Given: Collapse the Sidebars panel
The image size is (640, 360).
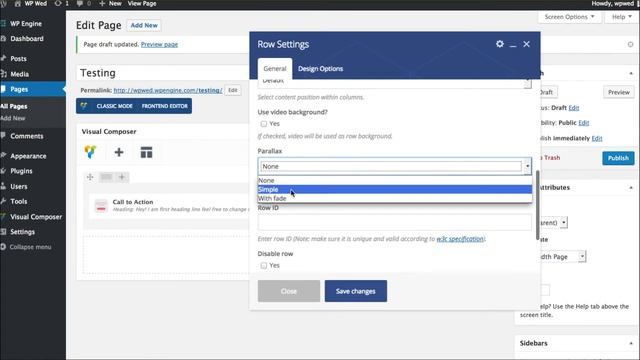Looking at the screenshot, I should [x=631, y=343].
